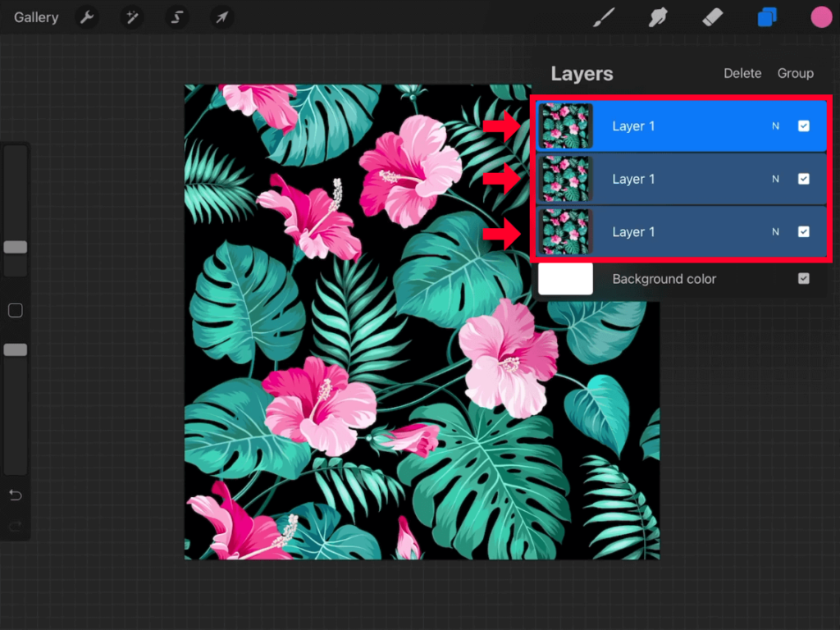Return to the Gallery
The height and width of the screenshot is (630, 840).
[35, 16]
